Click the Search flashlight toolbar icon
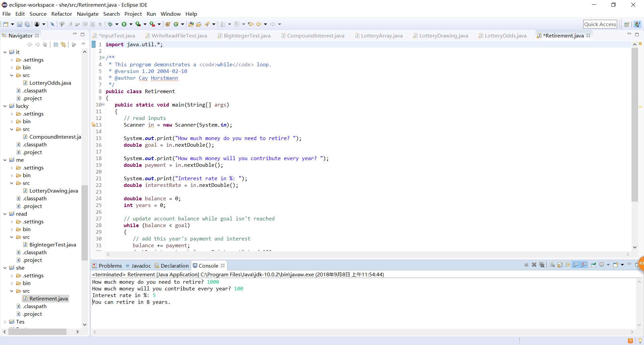 pyautogui.click(x=207, y=24)
